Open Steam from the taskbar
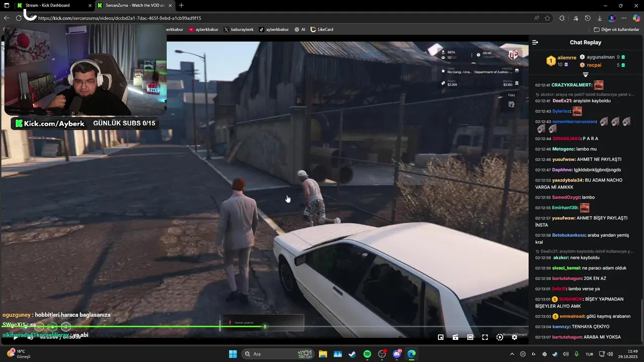This screenshot has width=644, height=362. pyautogui.click(x=352, y=354)
